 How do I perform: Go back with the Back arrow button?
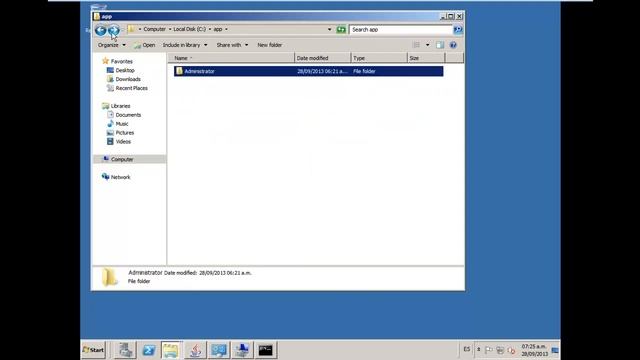click(x=100, y=30)
